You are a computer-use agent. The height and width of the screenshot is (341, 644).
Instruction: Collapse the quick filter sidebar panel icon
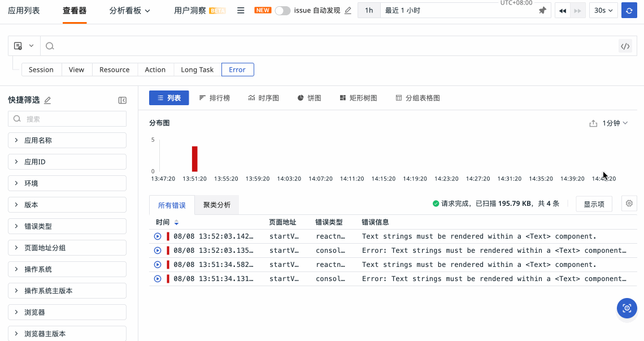[122, 100]
